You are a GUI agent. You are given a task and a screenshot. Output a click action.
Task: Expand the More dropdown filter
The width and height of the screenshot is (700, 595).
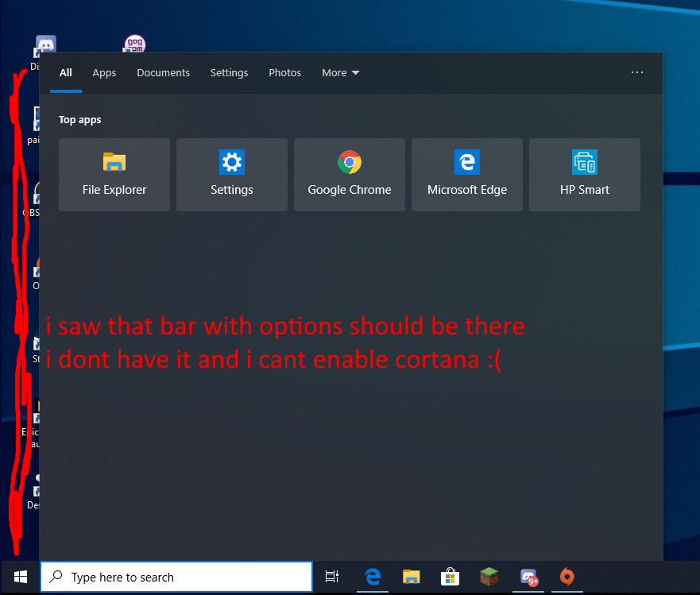(x=340, y=73)
